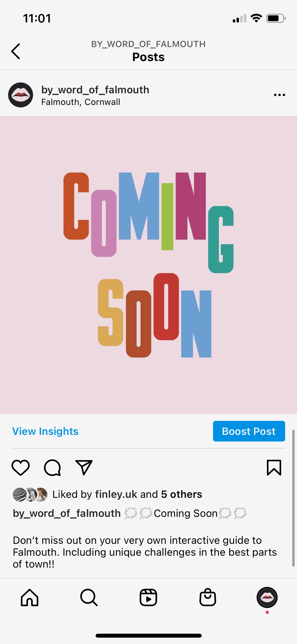Save post with bookmark icon
The image size is (297, 644).
(x=274, y=467)
